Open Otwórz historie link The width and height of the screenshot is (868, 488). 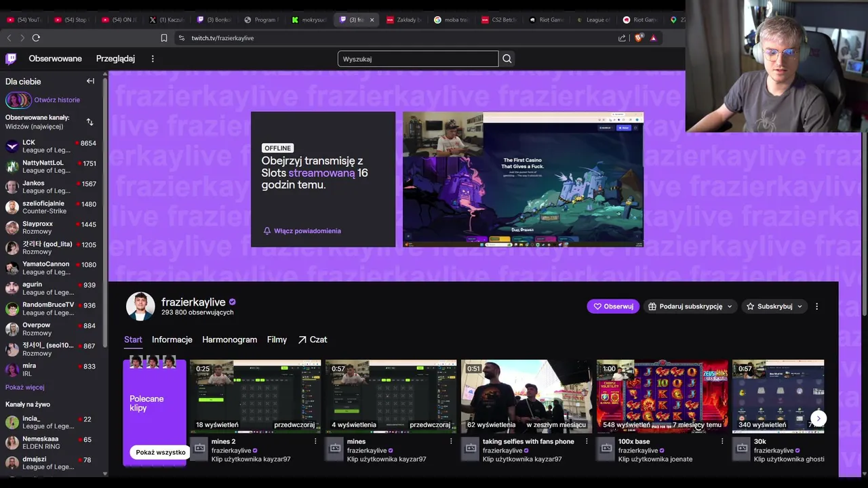click(57, 100)
